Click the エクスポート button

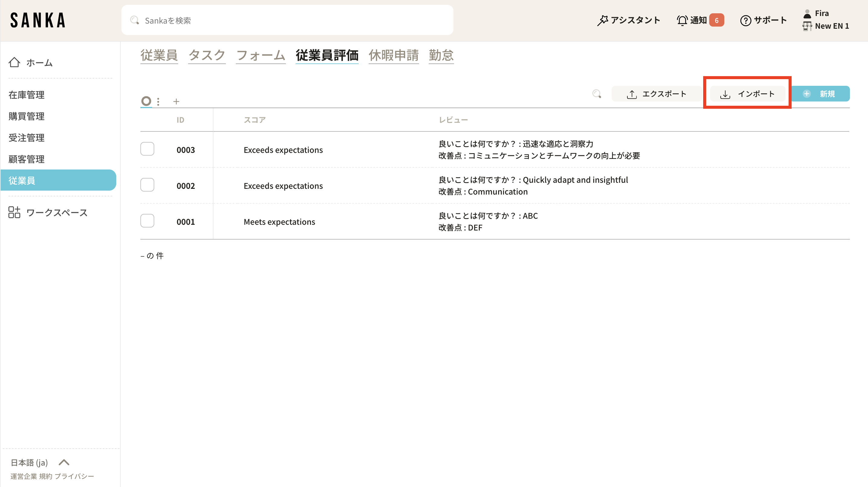[x=656, y=94]
